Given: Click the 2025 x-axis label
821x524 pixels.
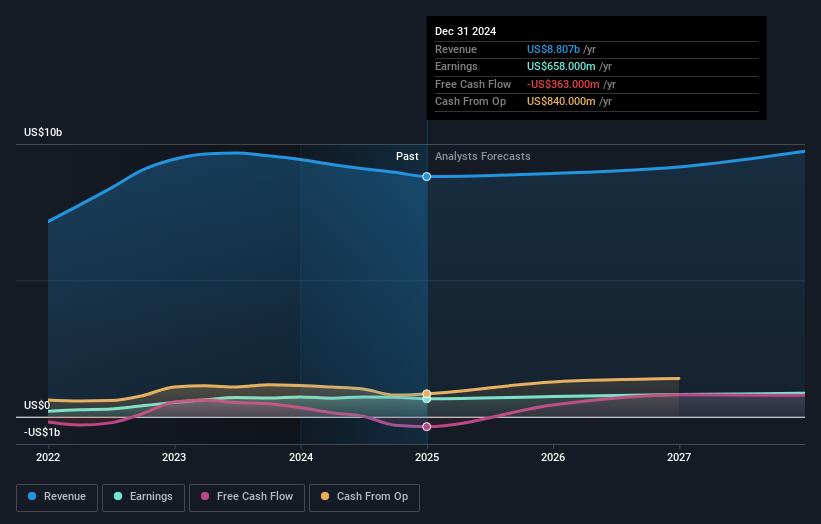Looking at the screenshot, I should click(x=427, y=457).
